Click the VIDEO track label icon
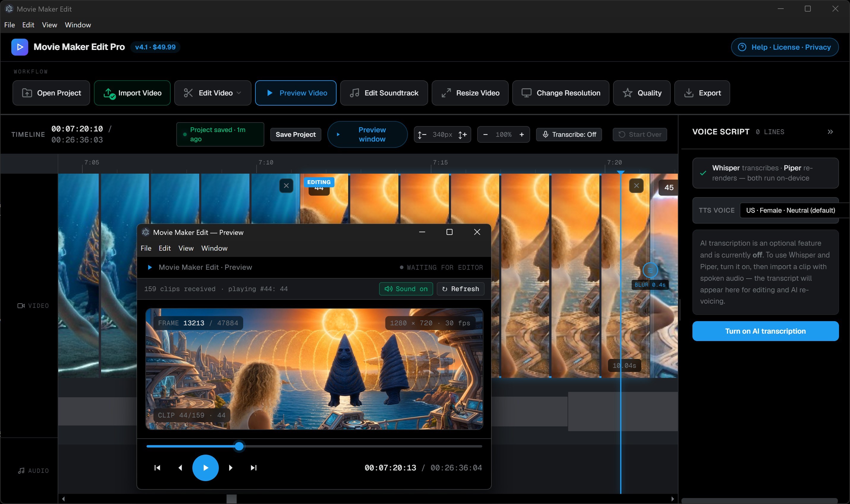850x504 pixels. (x=21, y=306)
